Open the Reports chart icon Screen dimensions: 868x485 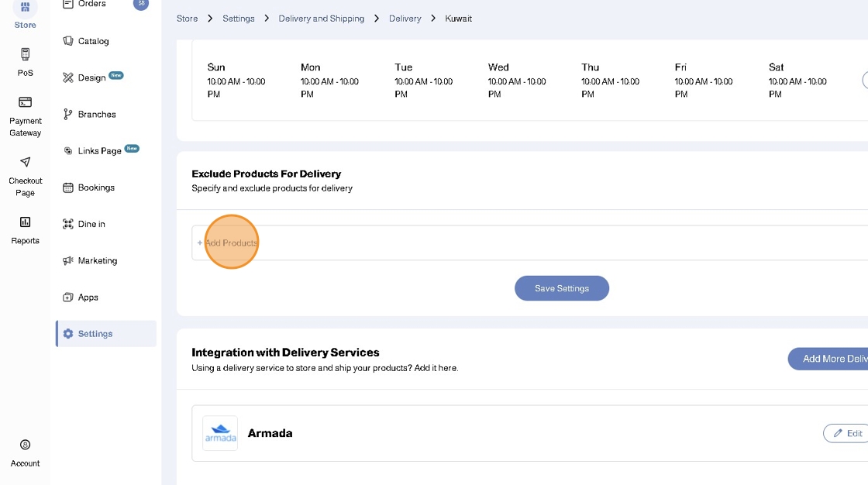click(x=25, y=222)
